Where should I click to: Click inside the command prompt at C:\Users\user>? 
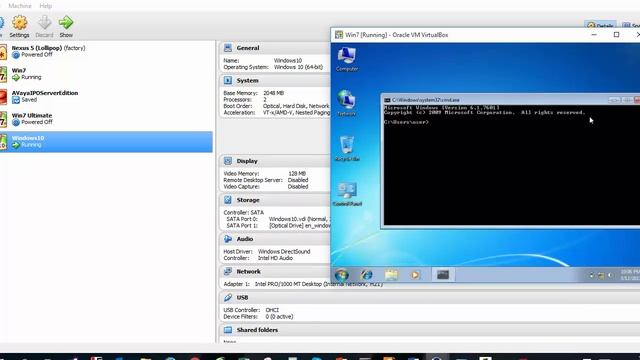407,122
